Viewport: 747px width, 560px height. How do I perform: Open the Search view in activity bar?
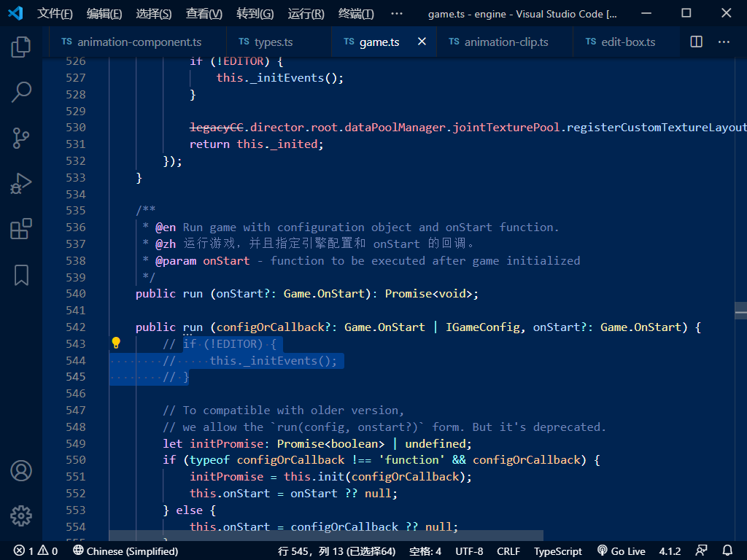(x=21, y=92)
